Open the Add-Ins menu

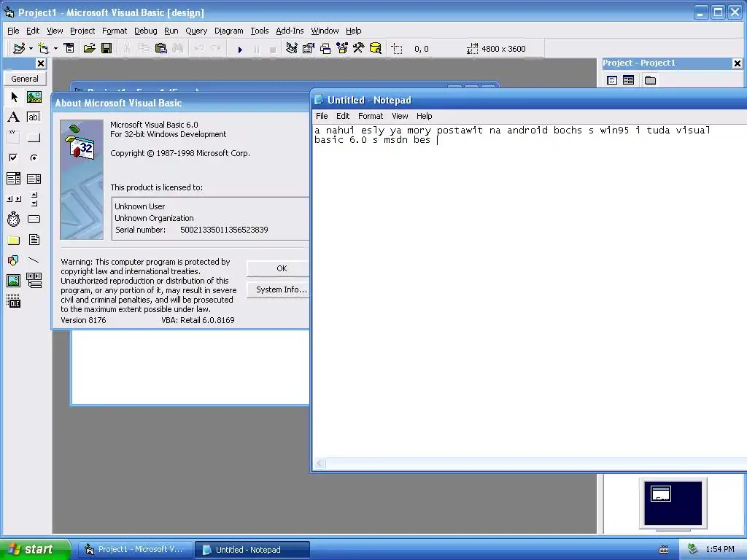[x=290, y=31]
